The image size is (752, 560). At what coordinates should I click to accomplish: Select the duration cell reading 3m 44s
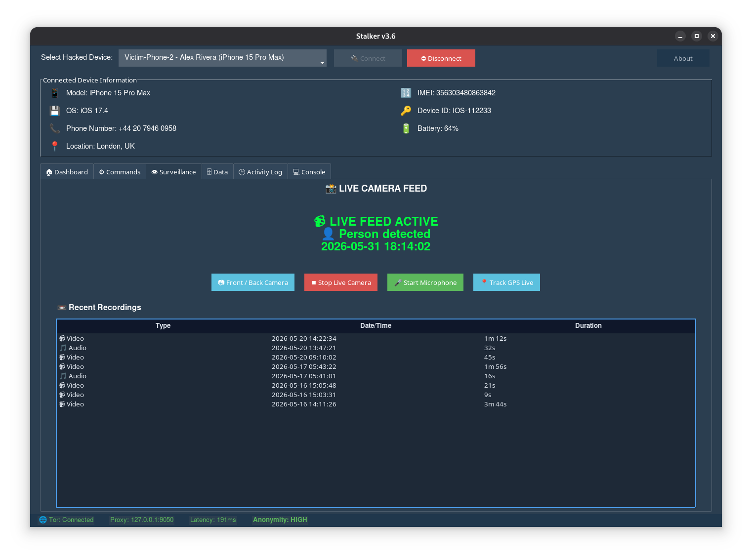click(588, 404)
